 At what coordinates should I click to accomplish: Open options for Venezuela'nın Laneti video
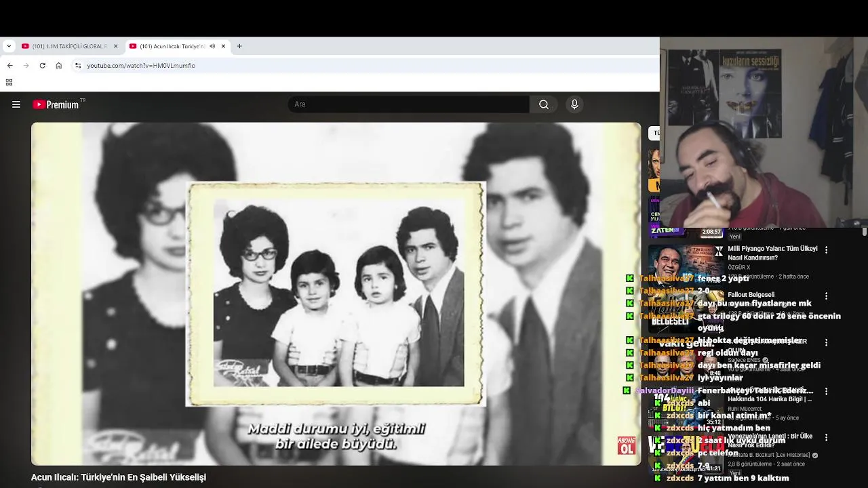826,437
